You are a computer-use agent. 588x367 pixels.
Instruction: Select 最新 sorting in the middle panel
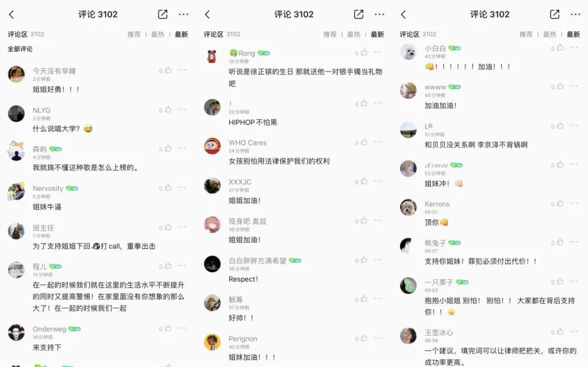click(377, 34)
